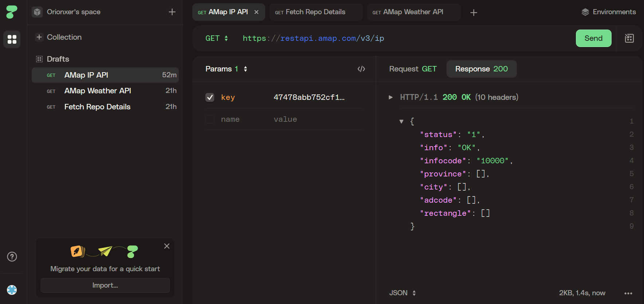Click Migrate your data for a quick start

[x=105, y=269]
